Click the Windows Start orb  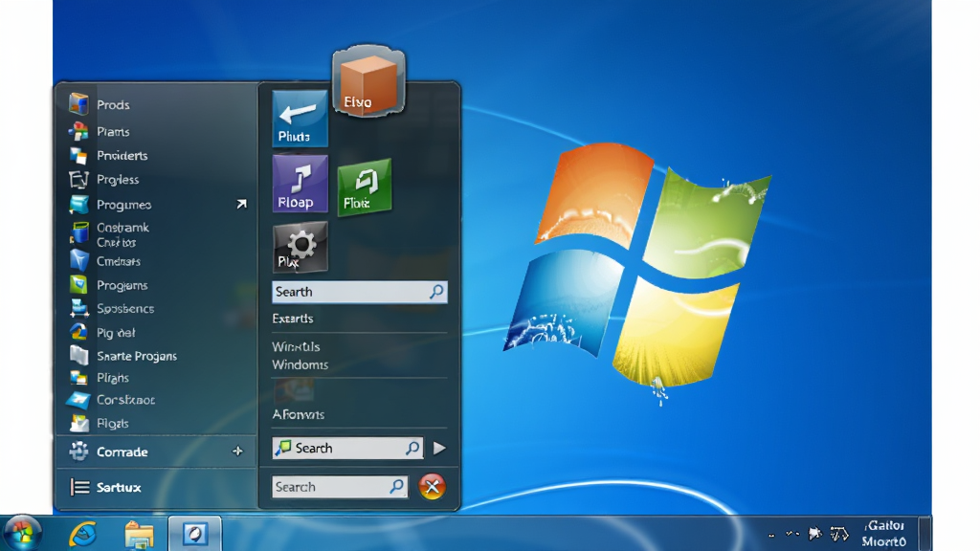(x=23, y=534)
